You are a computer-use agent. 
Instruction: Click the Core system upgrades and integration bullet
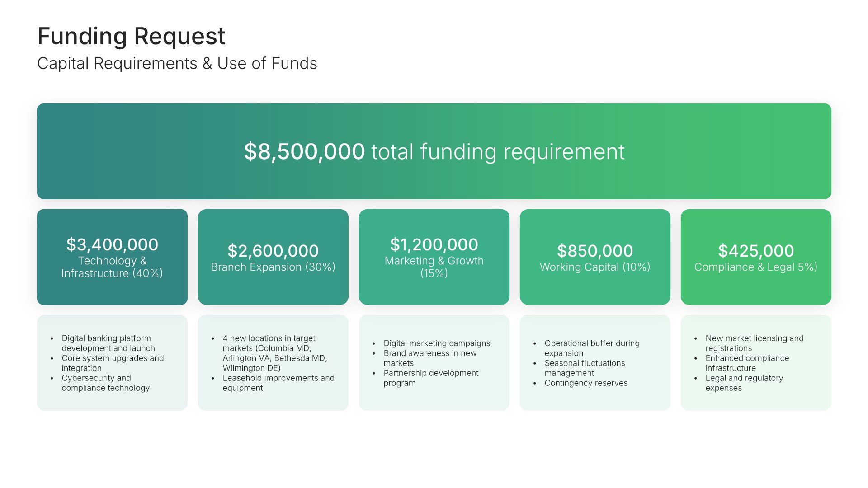[112, 363]
